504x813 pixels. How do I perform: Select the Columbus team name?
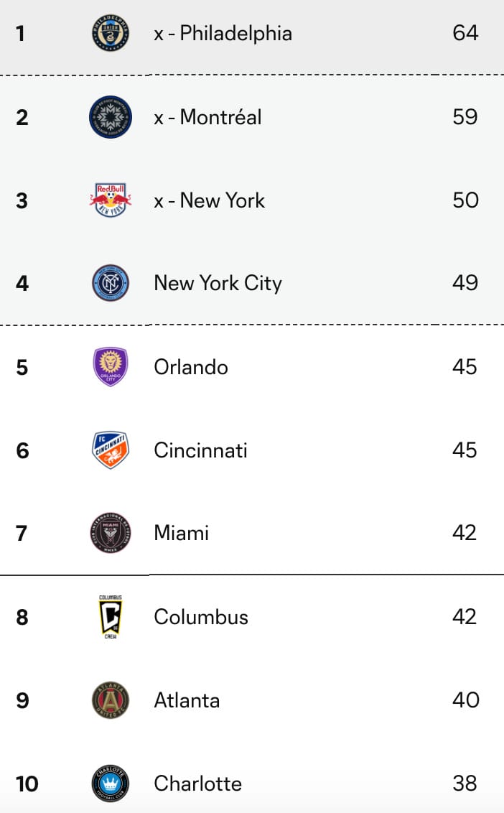201,617
